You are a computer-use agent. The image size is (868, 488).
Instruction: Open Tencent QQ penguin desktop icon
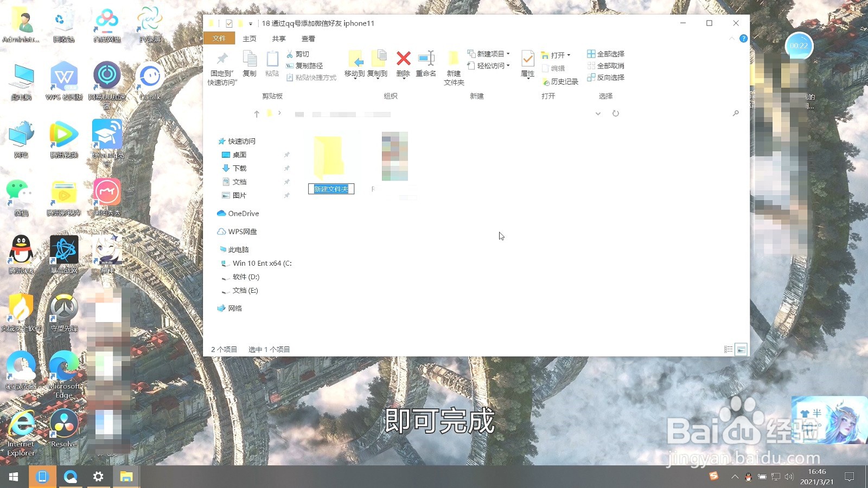coord(21,255)
